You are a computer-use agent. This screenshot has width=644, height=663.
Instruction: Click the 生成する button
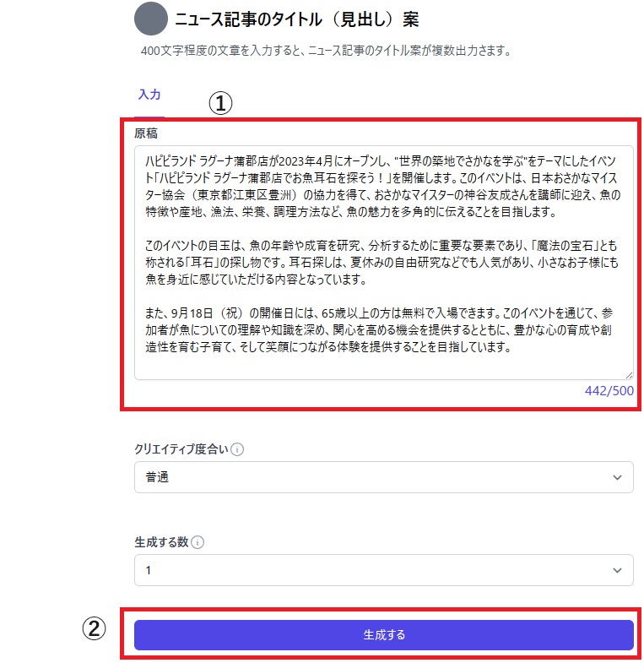pos(384,635)
